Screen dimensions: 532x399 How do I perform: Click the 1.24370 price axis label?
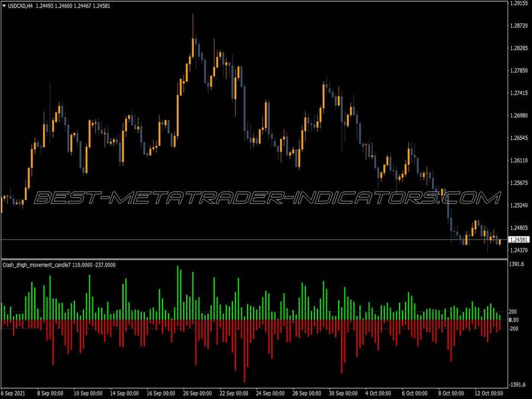point(519,250)
